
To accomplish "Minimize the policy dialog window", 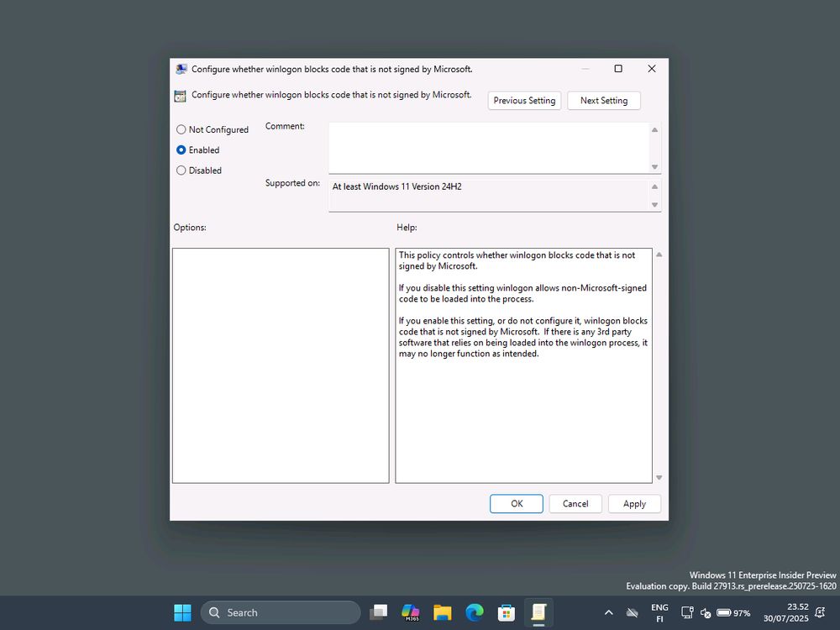I will click(x=585, y=69).
